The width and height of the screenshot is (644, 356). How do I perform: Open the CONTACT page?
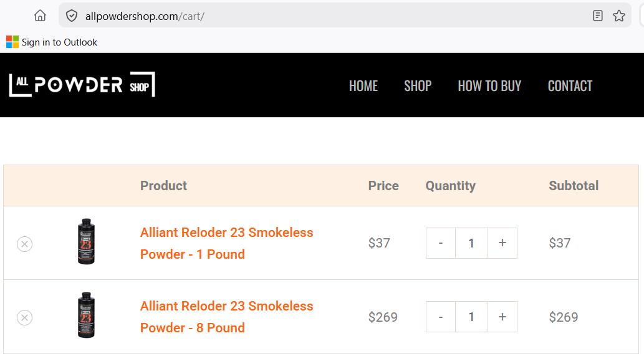(570, 85)
